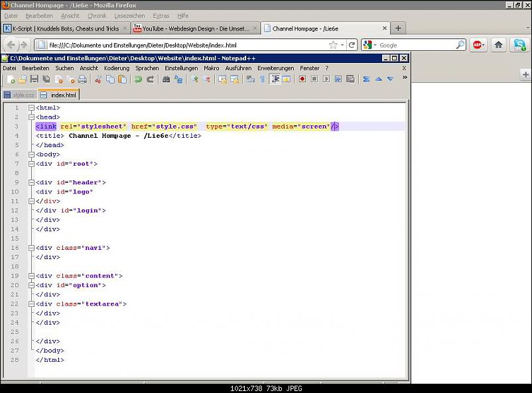Screen dimensions: 532x393
Task: Print the document using printer icon
Action: coord(82,80)
